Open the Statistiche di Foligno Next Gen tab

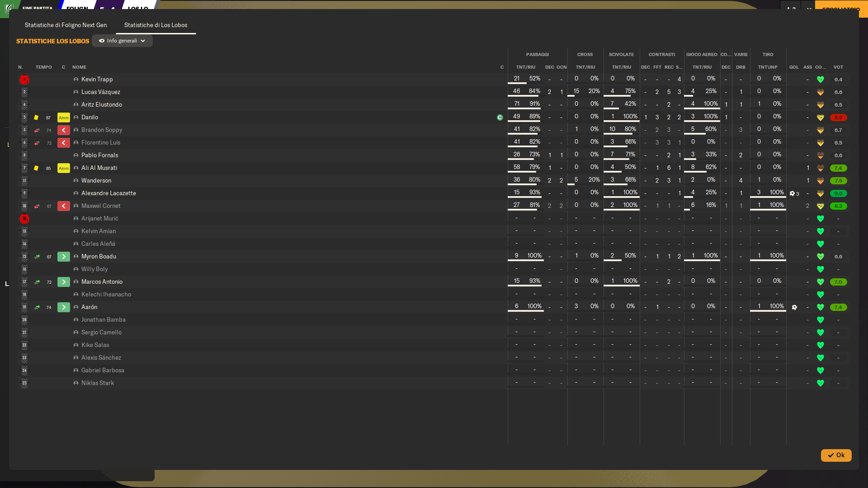pyautogui.click(x=66, y=25)
